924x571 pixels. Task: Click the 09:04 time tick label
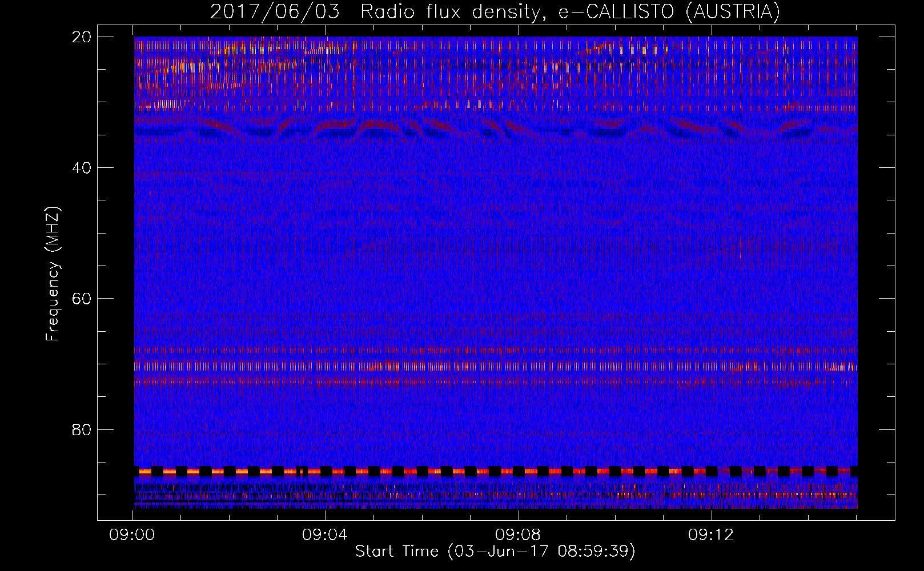[325, 535]
